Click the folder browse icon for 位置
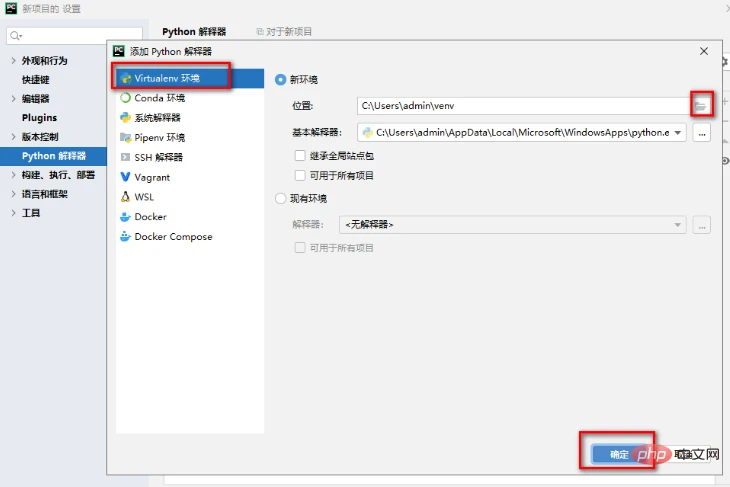The image size is (730, 487). pos(701,104)
